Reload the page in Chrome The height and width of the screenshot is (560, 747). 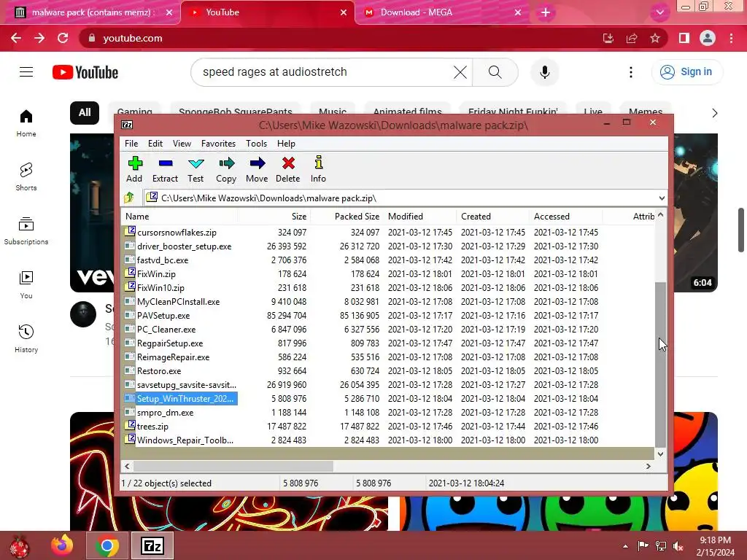pos(63,38)
